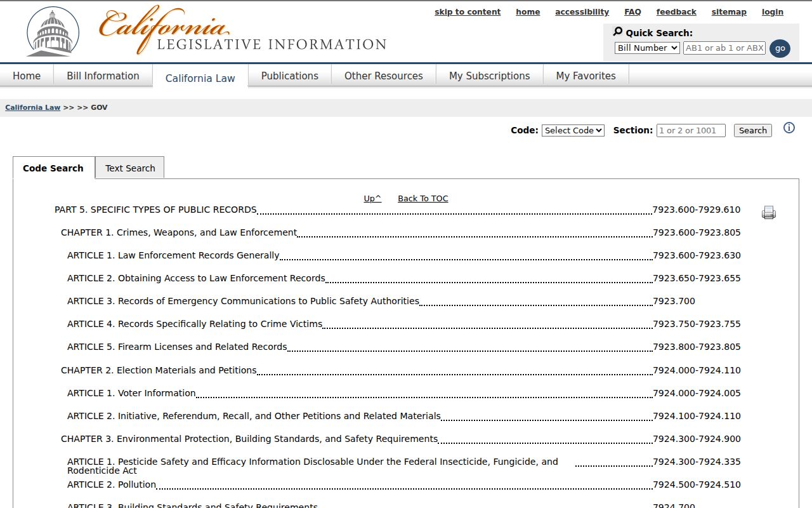The image size is (812, 508).
Task: Open Article 1 Voter Information
Action: [131, 393]
